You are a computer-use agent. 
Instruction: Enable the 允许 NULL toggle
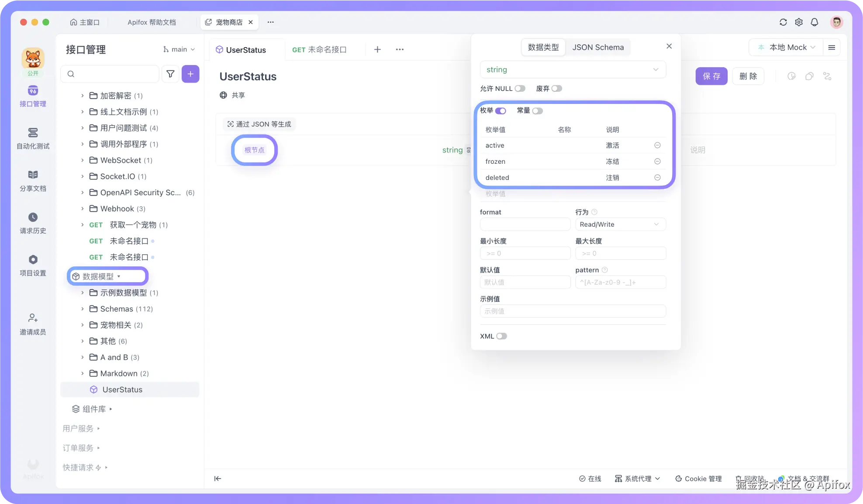tap(520, 89)
